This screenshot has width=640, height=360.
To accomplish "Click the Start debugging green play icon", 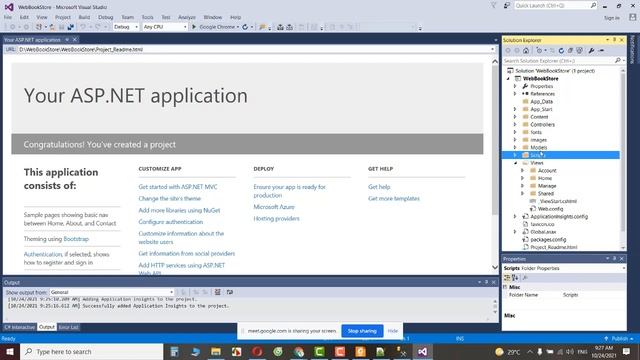I will pos(194,27).
